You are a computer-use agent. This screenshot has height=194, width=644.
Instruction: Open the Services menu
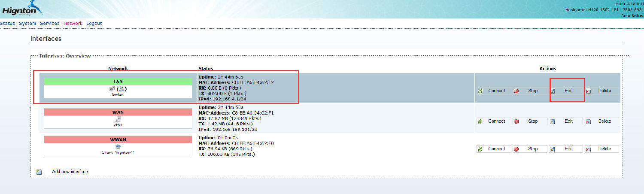coord(50,23)
